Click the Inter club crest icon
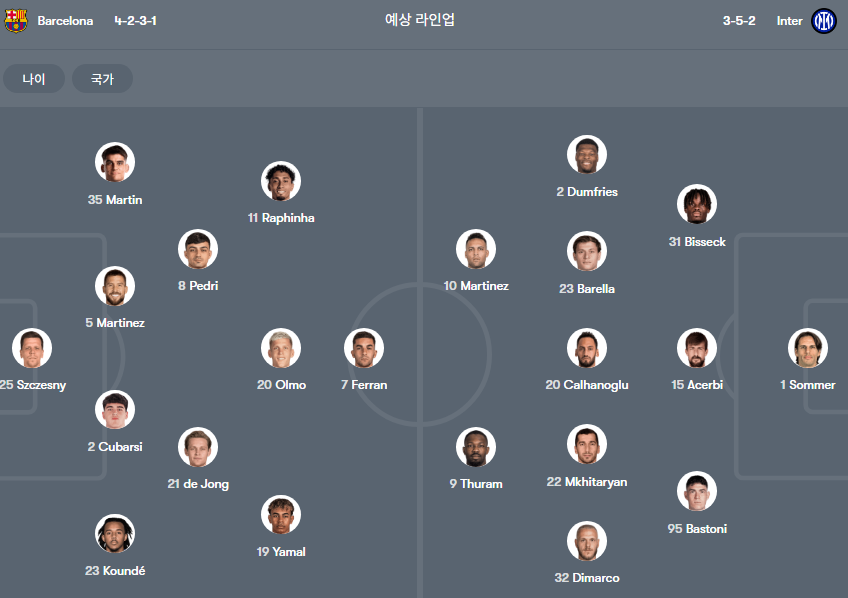The image size is (848, 598). pyautogui.click(x=823, y=21)
